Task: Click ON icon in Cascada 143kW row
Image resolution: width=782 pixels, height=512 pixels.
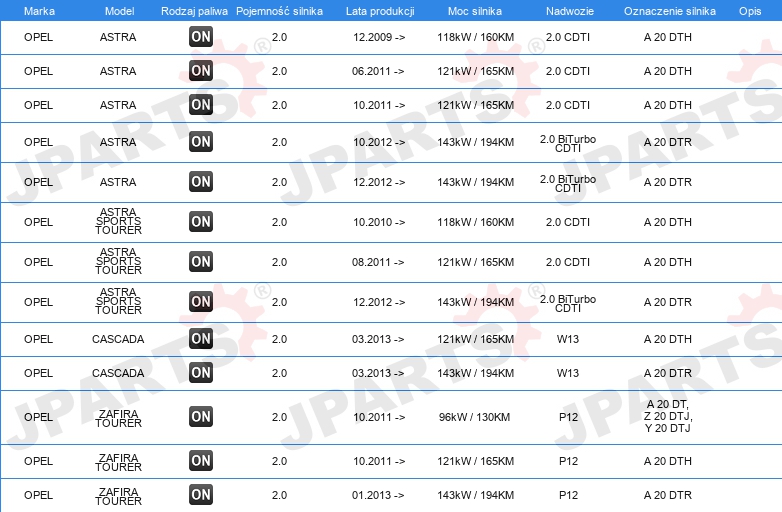Action: click(201, 372)
